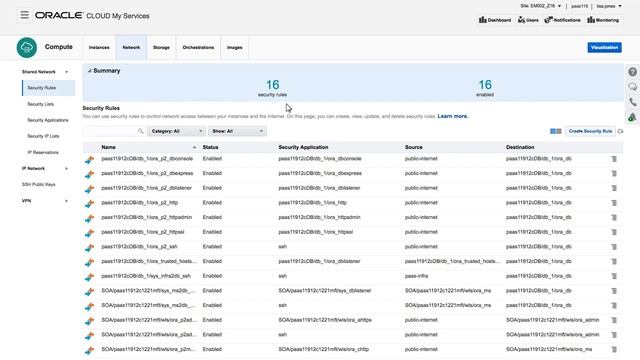Select Security Lists in sidebar
Screen dimensions: 640x360
pos(40,104)
